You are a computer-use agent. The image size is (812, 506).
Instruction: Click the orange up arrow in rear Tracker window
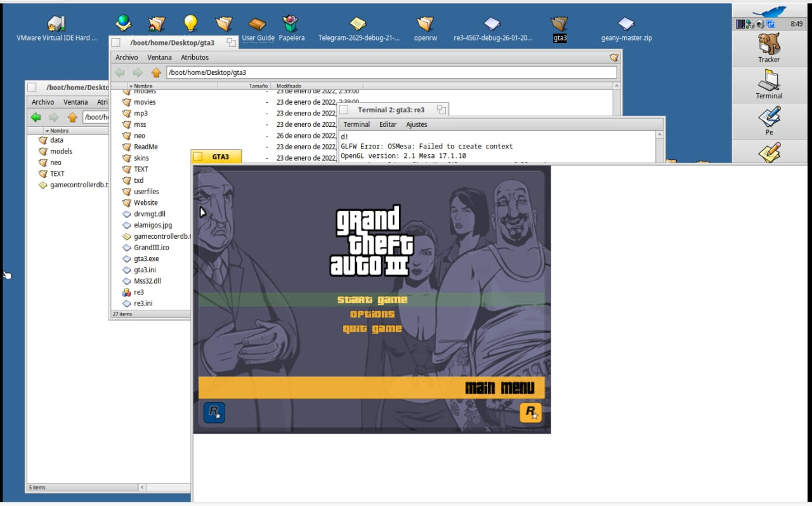tap(72, 117)
